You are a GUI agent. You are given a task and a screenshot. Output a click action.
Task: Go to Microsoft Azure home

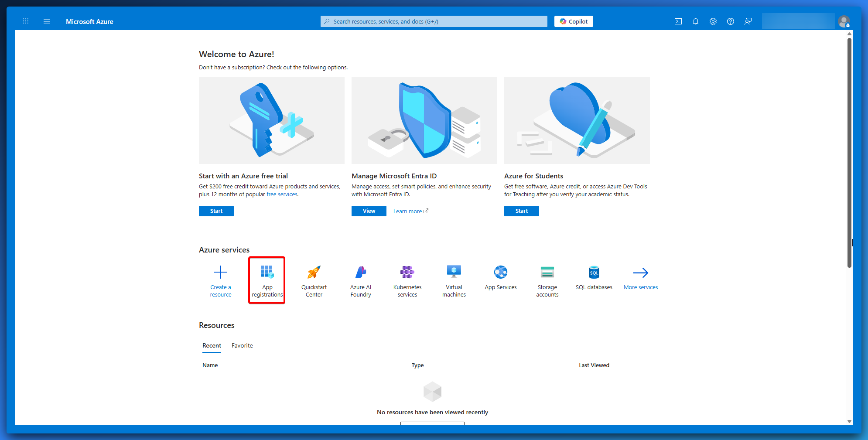pos(89,21)
